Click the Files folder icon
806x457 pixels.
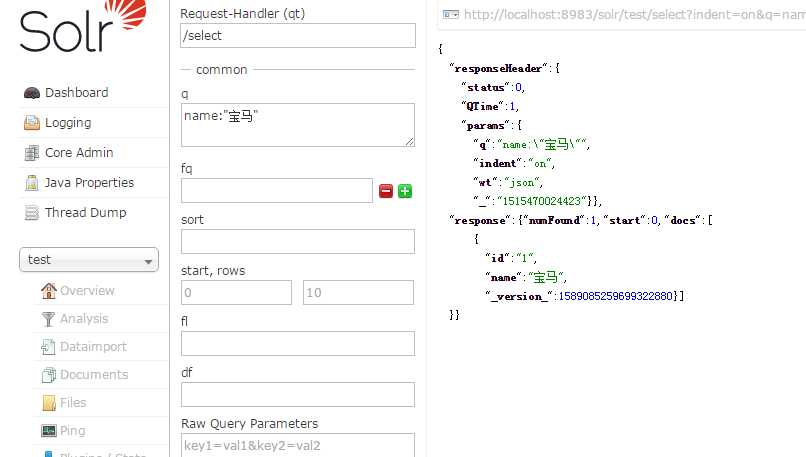tap(49, 403)
